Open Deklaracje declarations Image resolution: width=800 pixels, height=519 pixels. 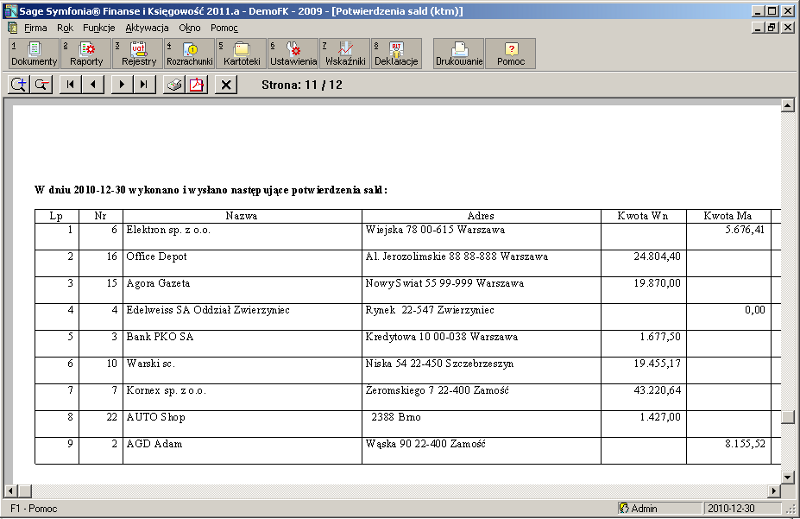point(396,53)
